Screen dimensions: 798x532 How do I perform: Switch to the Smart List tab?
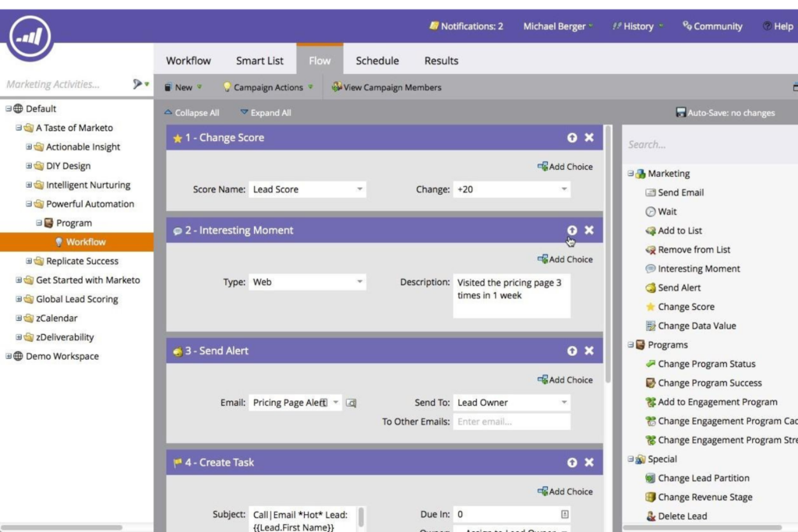tap(260, 61)
